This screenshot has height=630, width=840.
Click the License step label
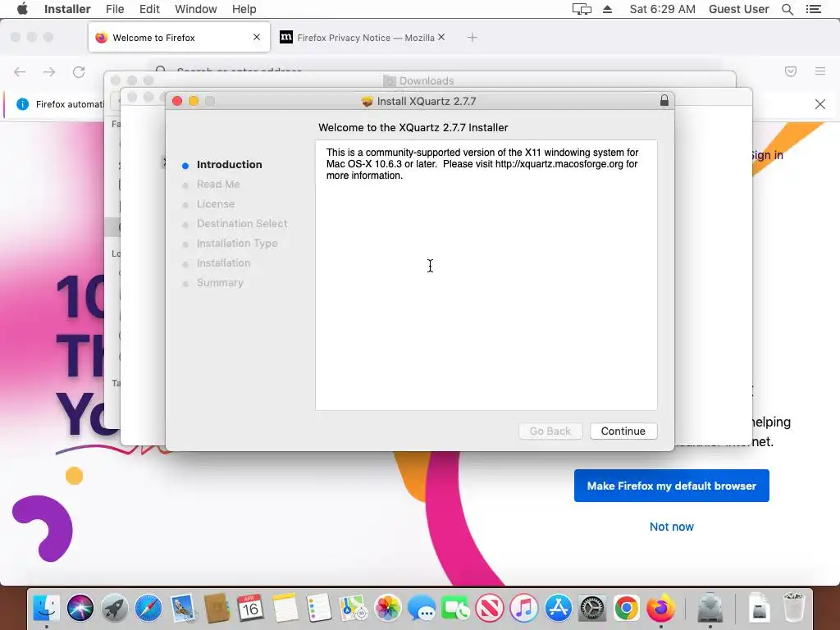[216, 204]
